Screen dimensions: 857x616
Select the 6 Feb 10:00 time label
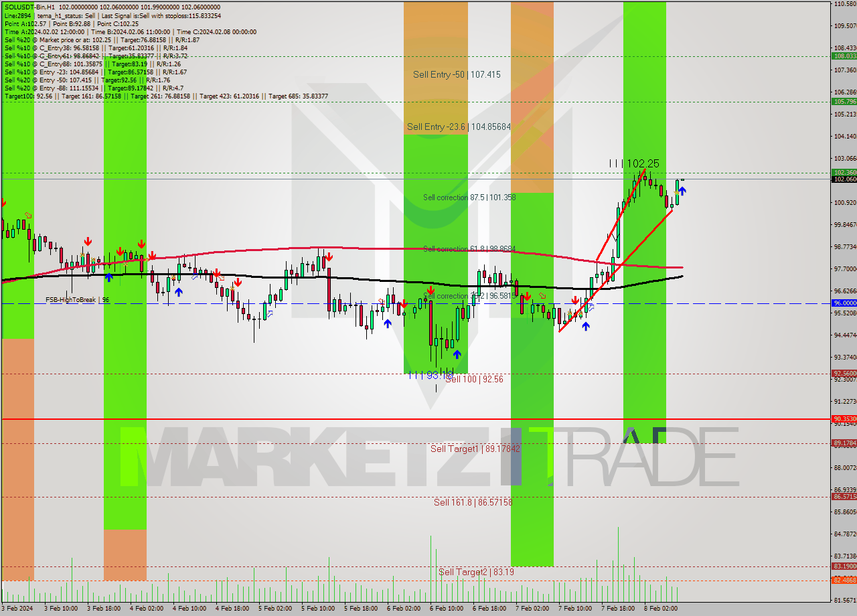446,609
